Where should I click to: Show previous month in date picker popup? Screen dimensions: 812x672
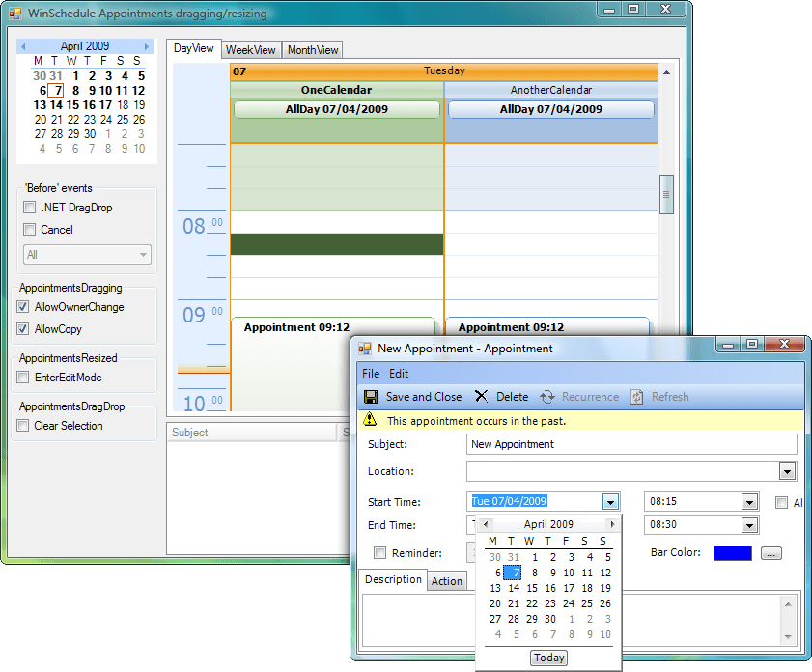coord(487,524)
